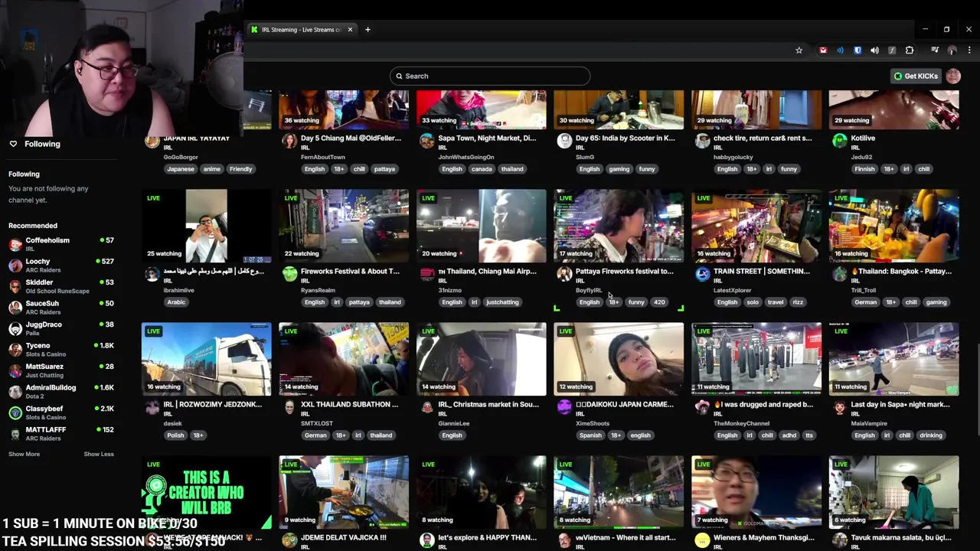Click XimeShoots' streamer avatar
980x551 pixels.
(x=564, y=407)
